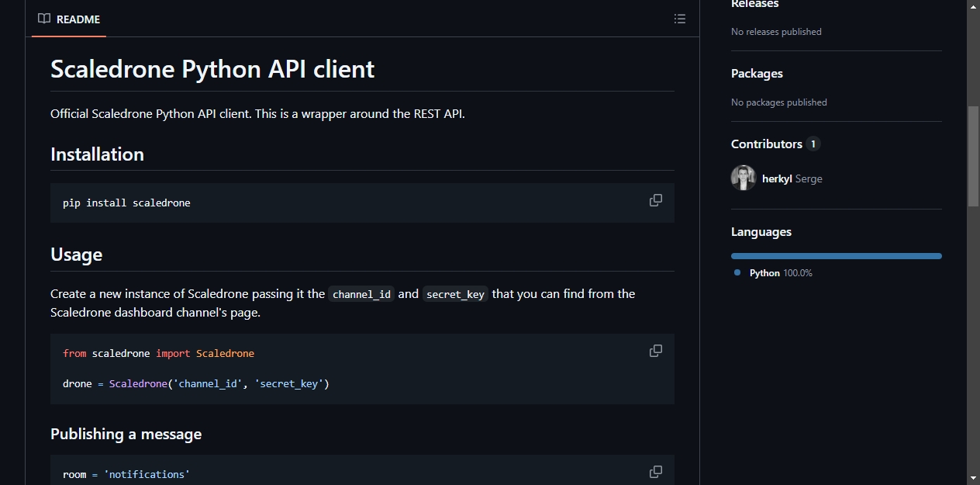Open the Releases section link
This screenshot has height=485, width=980.
click(x=754, y=4)
